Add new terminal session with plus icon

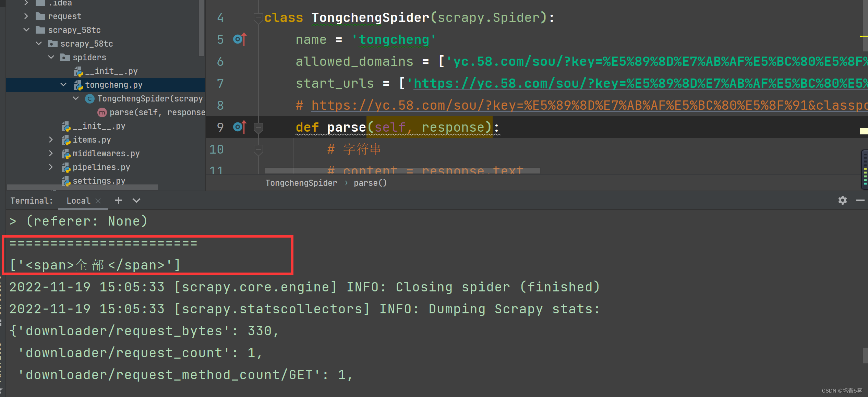tap(118, 200)
